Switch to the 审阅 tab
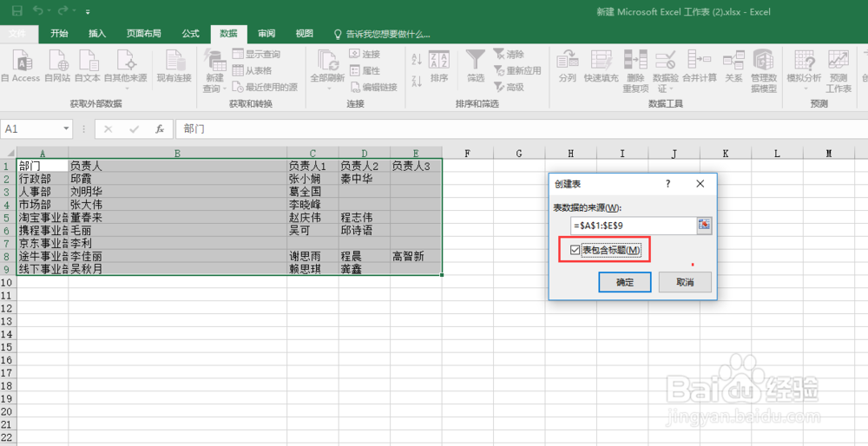868x446 pixels. tap(266, 34)
